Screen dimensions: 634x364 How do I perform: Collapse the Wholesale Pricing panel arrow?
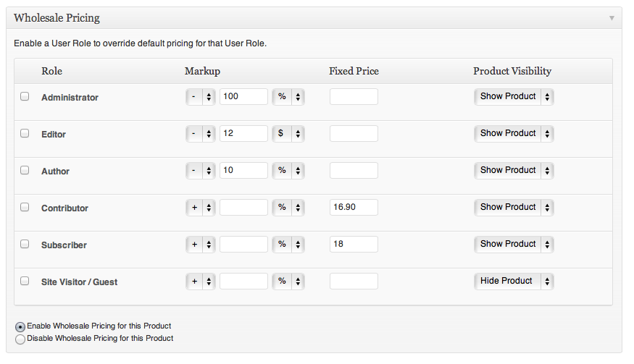tap(612, 18)
